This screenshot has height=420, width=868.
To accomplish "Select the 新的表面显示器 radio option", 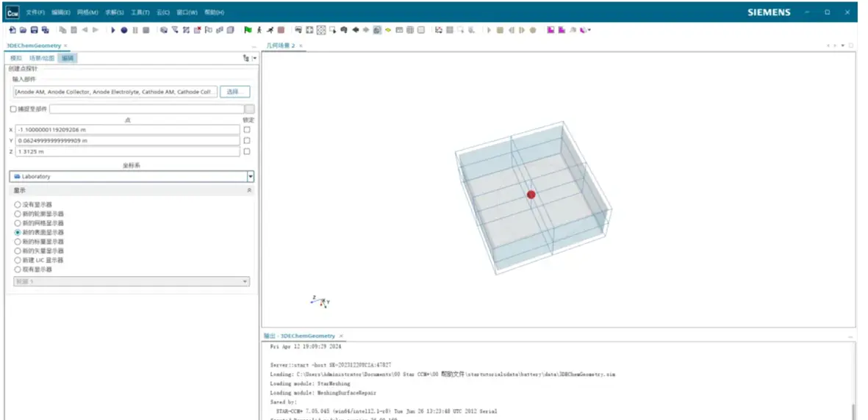I will pos(18,233).
